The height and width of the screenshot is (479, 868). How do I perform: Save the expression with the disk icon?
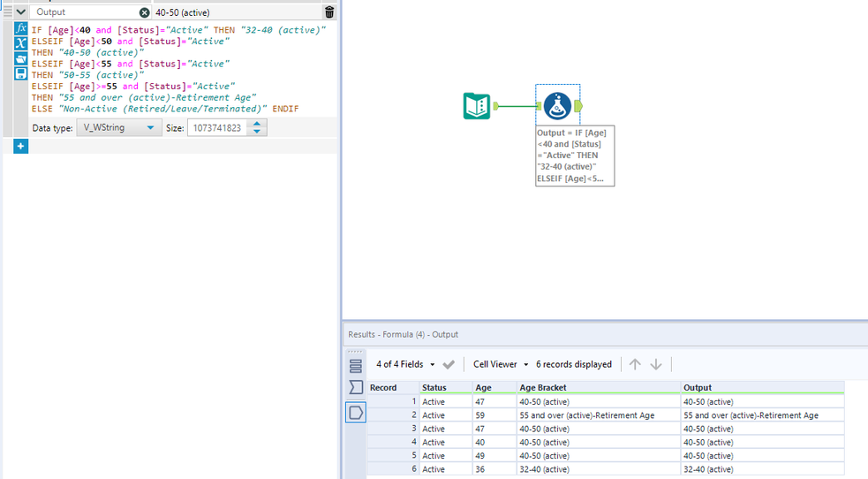(x=20, y=73)
